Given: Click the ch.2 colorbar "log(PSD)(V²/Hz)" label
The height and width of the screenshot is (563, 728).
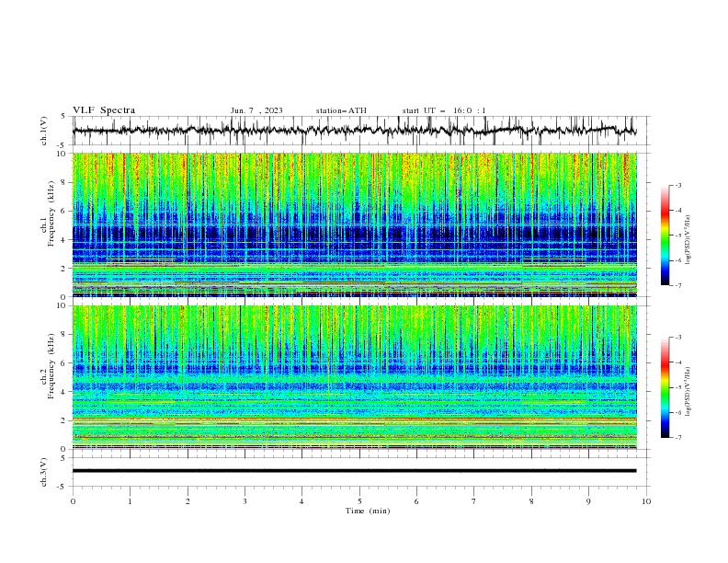Looking at the screenshot, I should (688, 392).
